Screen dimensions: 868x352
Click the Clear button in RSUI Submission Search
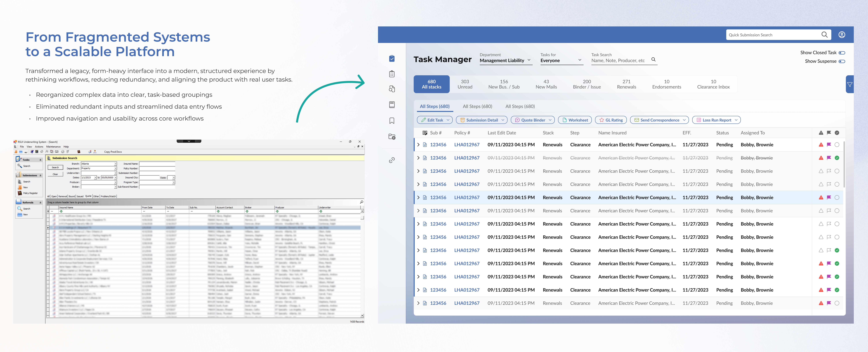point(55,174)
